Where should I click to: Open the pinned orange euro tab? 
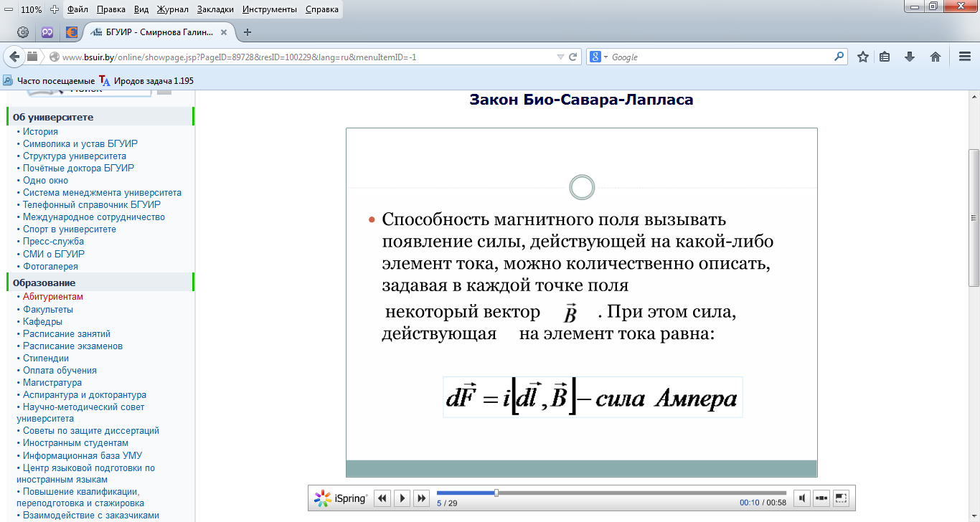72,32
